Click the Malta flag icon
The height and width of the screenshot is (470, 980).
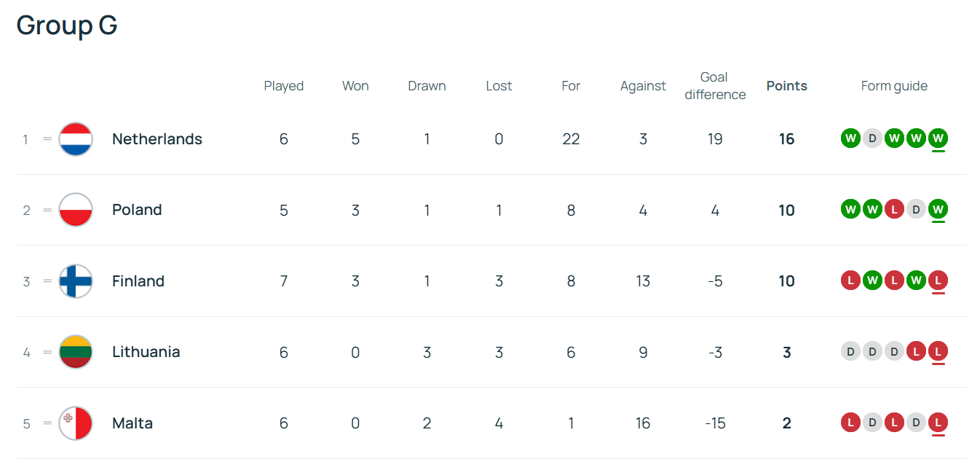76,423
